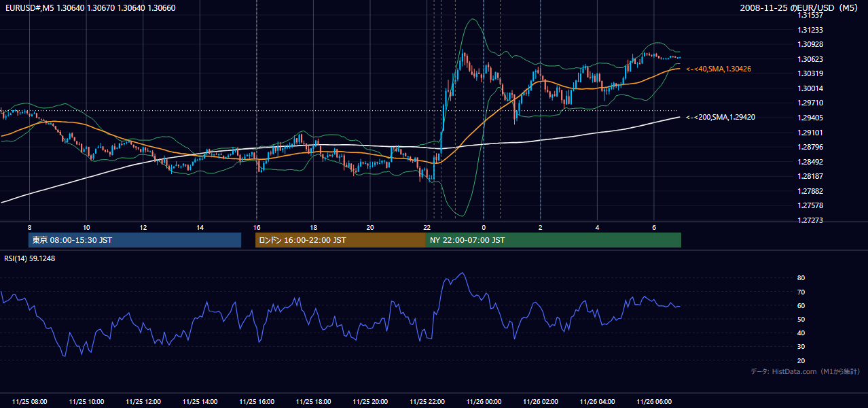Screen dimensions: 868x408
Task: Click the 11/26 04:00 time label
Action: click(597, 402)
